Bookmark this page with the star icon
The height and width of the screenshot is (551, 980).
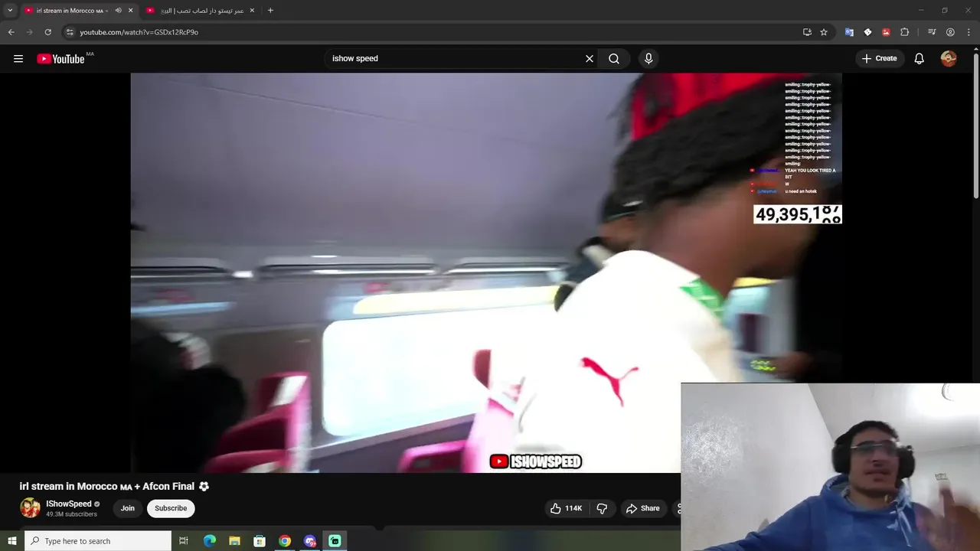(824, 32)
